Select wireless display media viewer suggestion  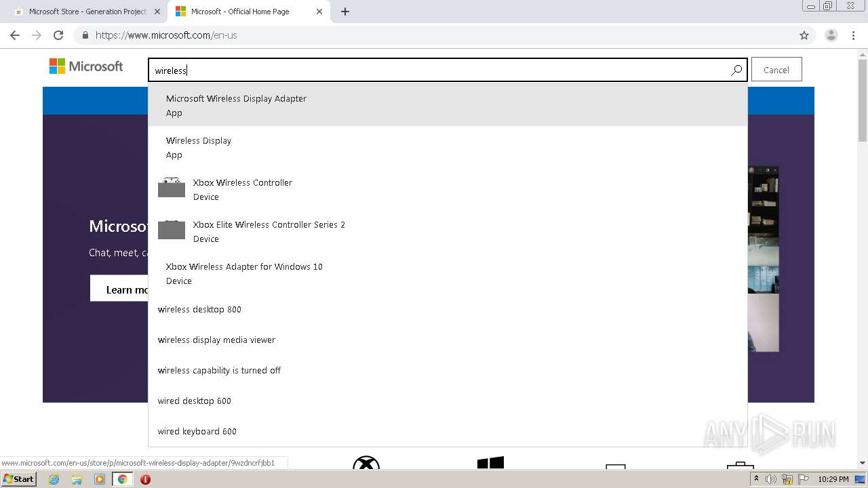[x=448, y=340]
